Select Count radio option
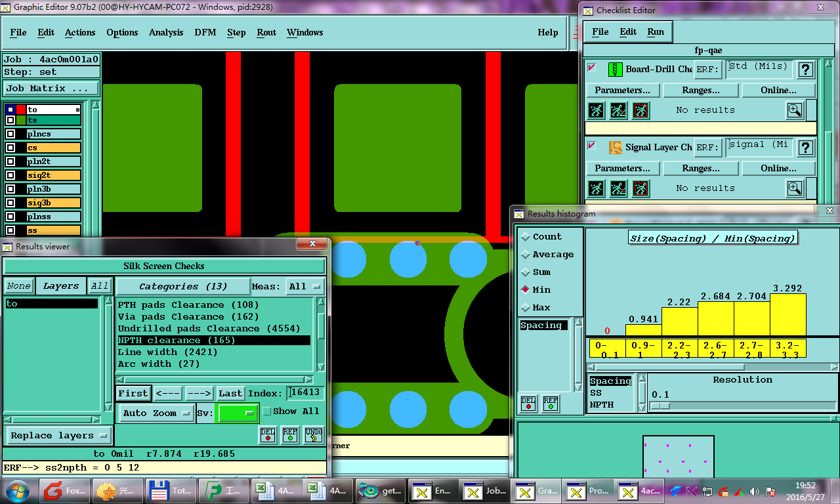The image size is (840, 504). pos(526,237)
